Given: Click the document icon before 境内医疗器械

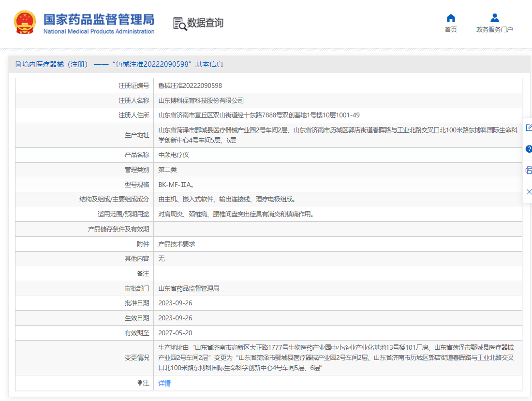Looking at the screenshot, I should pos(18,64).
